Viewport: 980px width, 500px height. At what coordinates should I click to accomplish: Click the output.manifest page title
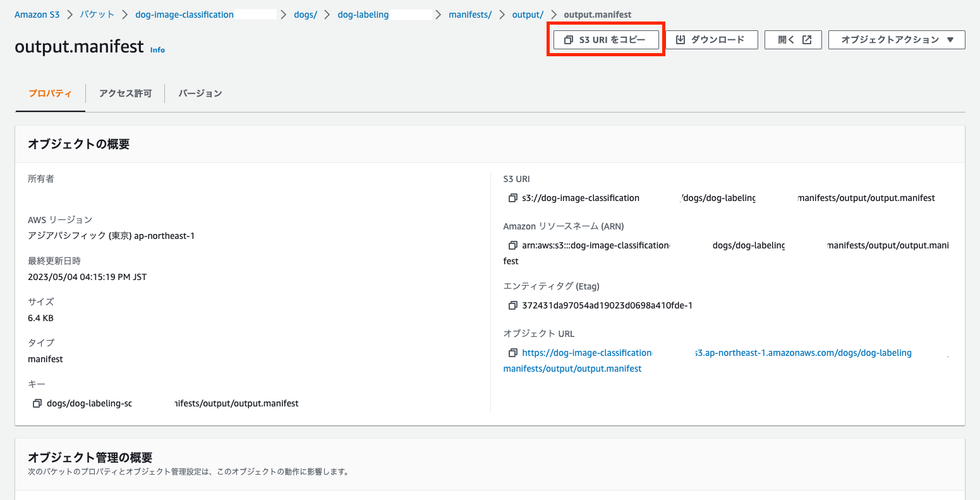pos(80,47)
